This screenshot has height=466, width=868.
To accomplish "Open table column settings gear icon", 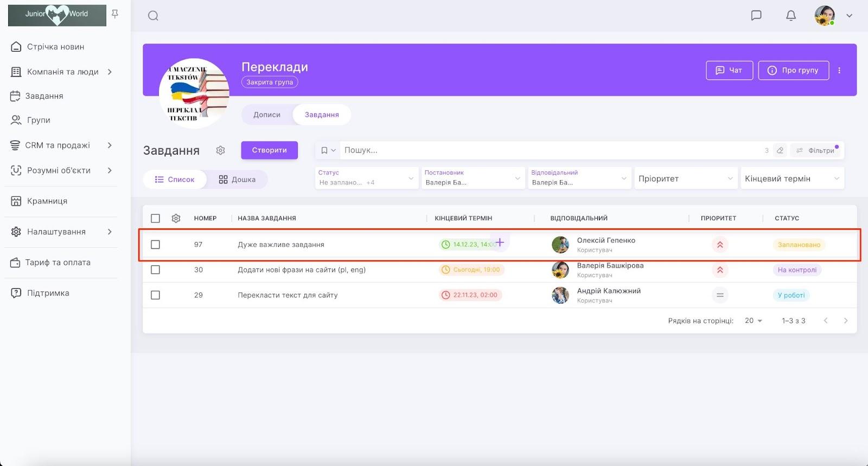I will (176, 218).
